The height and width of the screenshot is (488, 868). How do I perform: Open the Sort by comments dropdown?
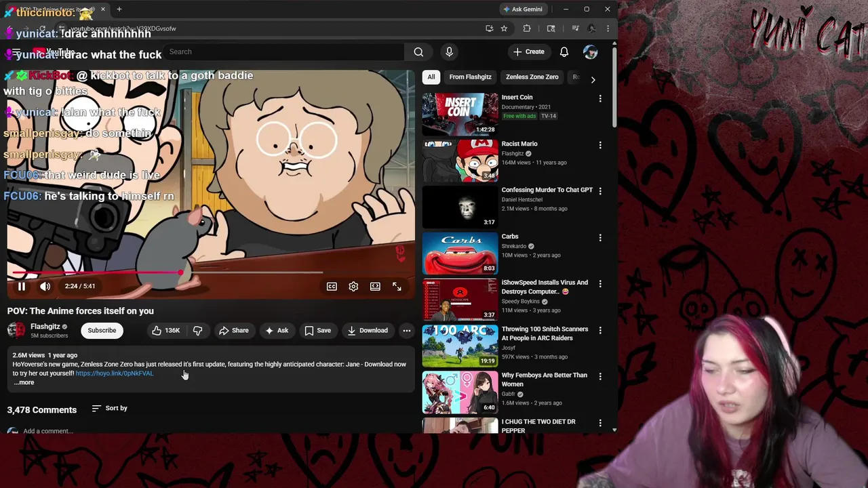point(109,409)
